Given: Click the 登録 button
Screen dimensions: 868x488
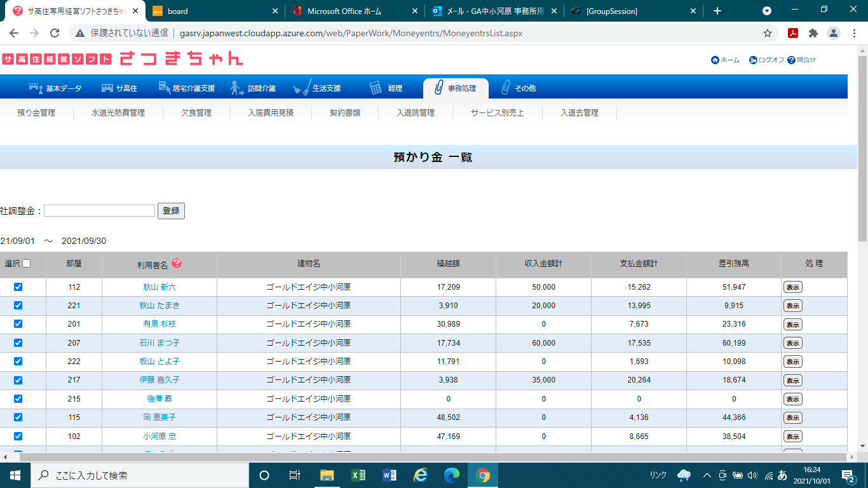Looking at the screenshot, I should click(171, 211).
